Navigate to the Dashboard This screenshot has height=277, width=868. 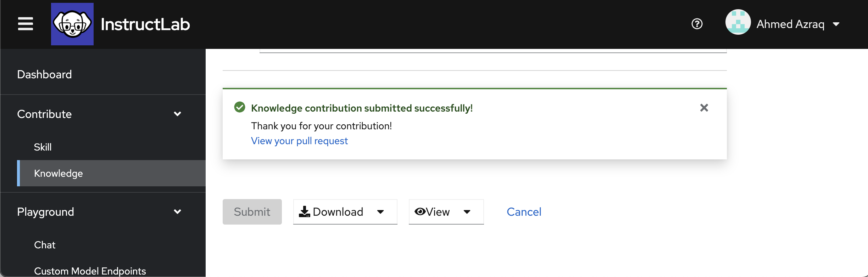(x=44, y=74)
